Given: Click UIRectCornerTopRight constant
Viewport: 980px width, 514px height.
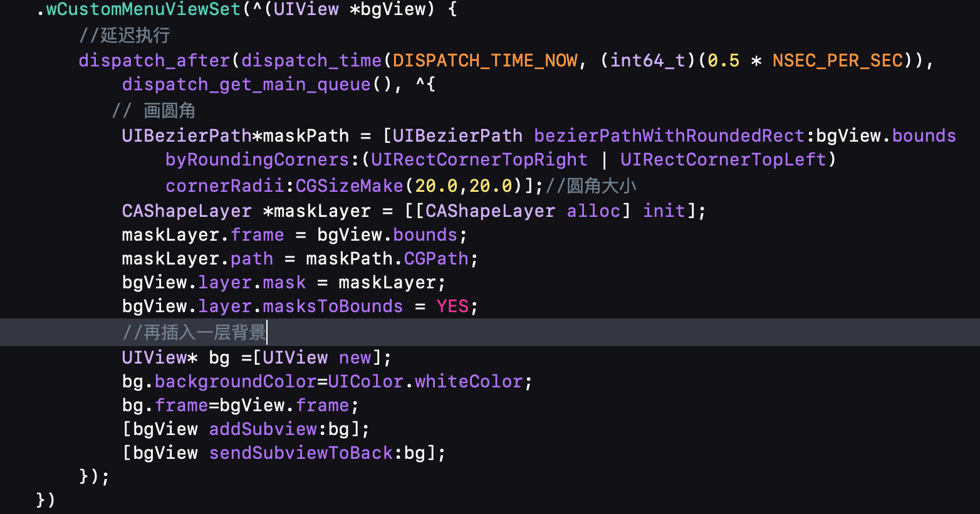Looking at the screenshot, I should (479, 160).
